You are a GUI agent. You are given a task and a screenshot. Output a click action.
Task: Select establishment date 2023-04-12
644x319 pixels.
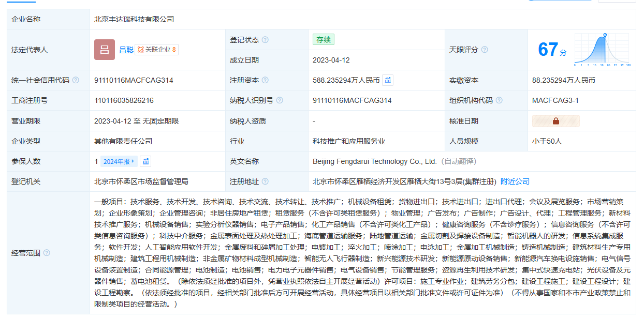(331, 60)
